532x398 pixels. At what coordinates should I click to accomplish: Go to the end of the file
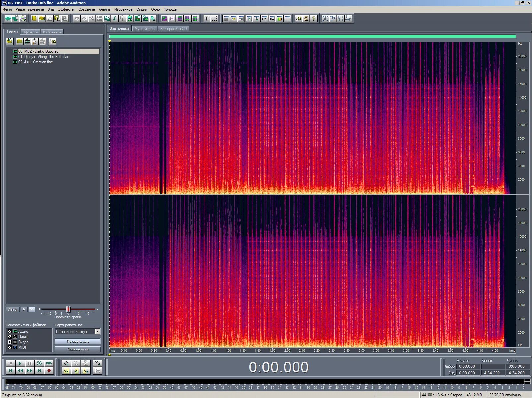pyautogui.click(x=39, y=371)
